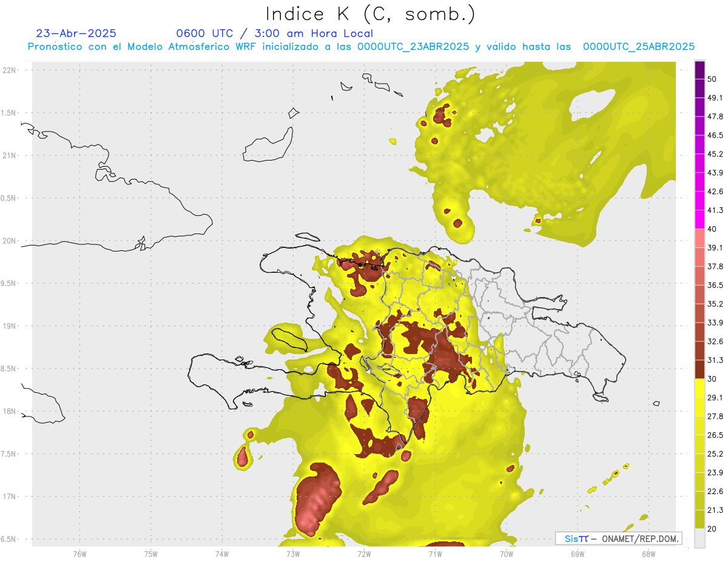Select the date text '23-Abr-2025'
728x562 pixels.
pos(76,33)
